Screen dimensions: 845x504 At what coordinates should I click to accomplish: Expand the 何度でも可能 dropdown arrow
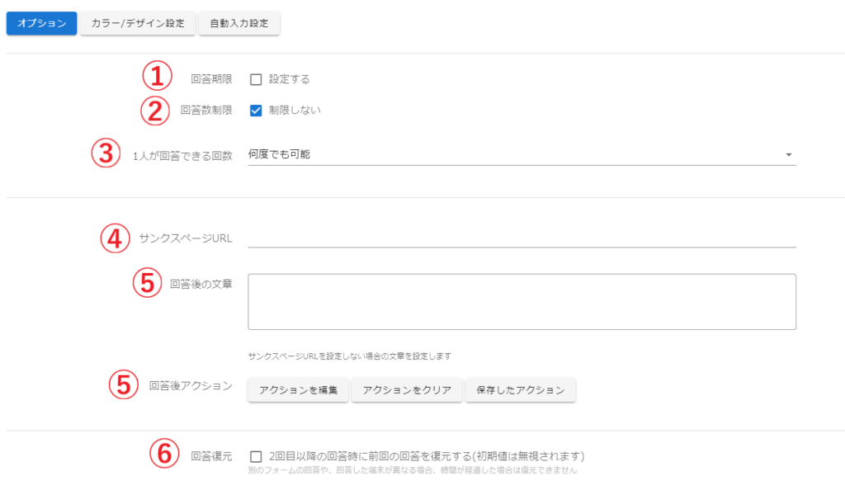pos(788,155)
